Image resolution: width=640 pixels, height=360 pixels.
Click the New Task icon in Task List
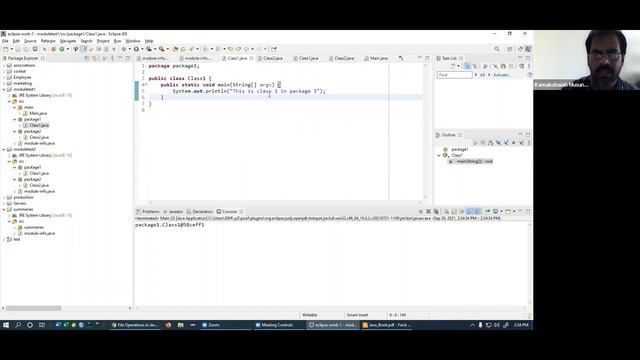pyautogui.click(x=453, y=66)
